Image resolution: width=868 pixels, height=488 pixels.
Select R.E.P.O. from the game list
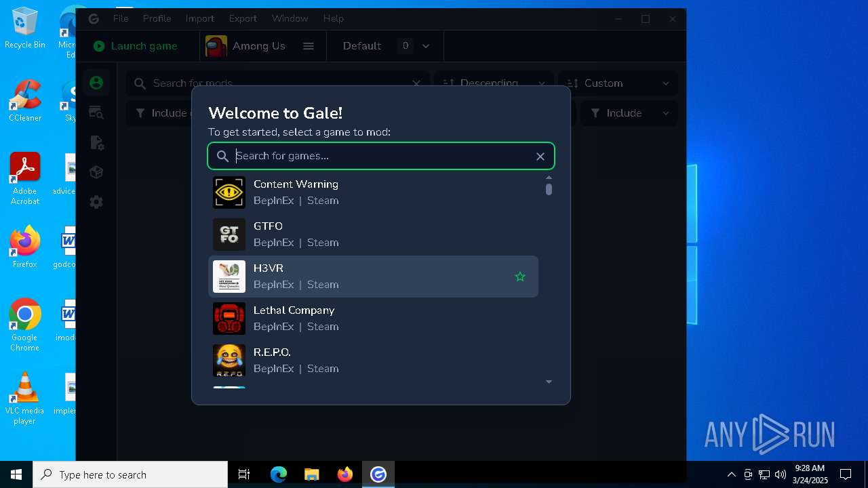click(x=373, y=361)
